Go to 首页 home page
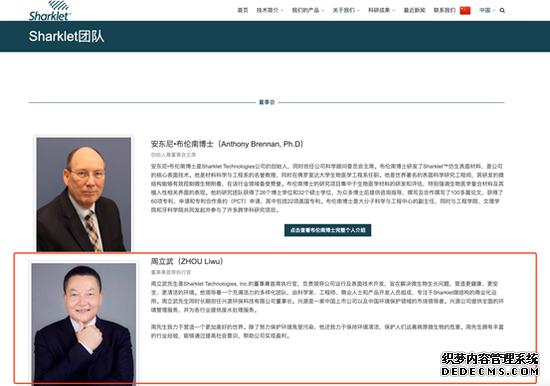The width and height of the screenshot is (550, 386). tap(243, 11)
